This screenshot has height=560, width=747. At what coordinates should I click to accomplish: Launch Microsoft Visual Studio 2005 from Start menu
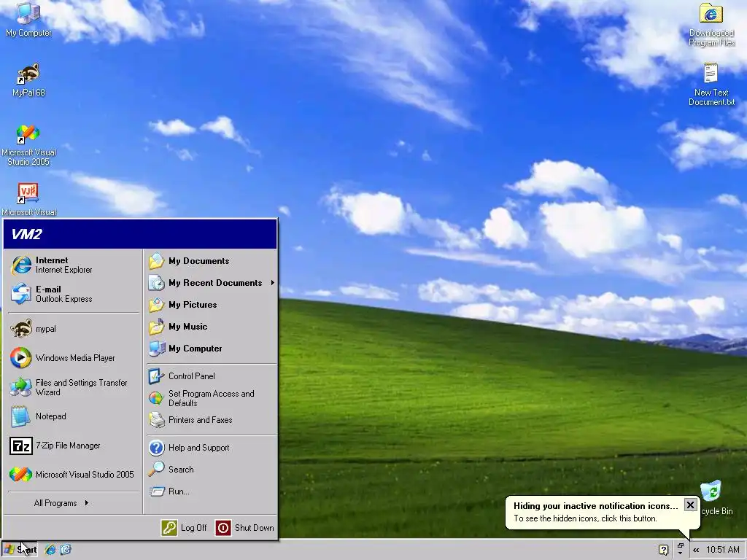click(x=74, y=475)
